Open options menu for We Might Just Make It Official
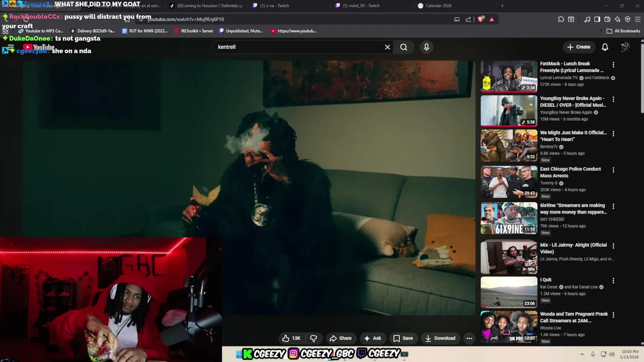644x362 pixels. pos(613,134)
